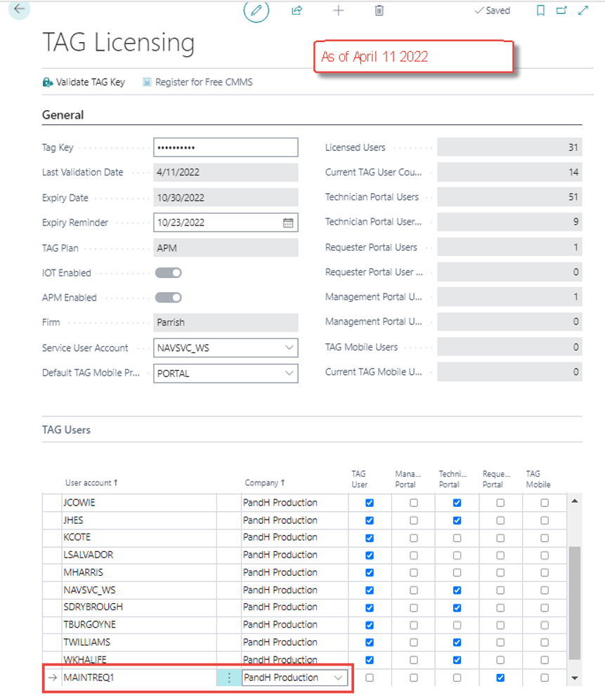The height and width of the screenshot is (700, 605).
Task: Click MAINTREQ1 user account cell
Action: (139, 678)
